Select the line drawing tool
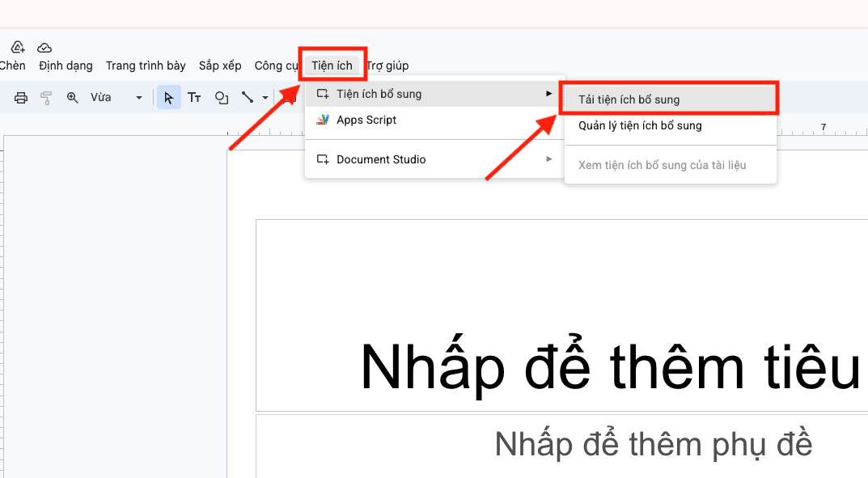This screenshot has width=868, height=478. (x=248, y=97)
